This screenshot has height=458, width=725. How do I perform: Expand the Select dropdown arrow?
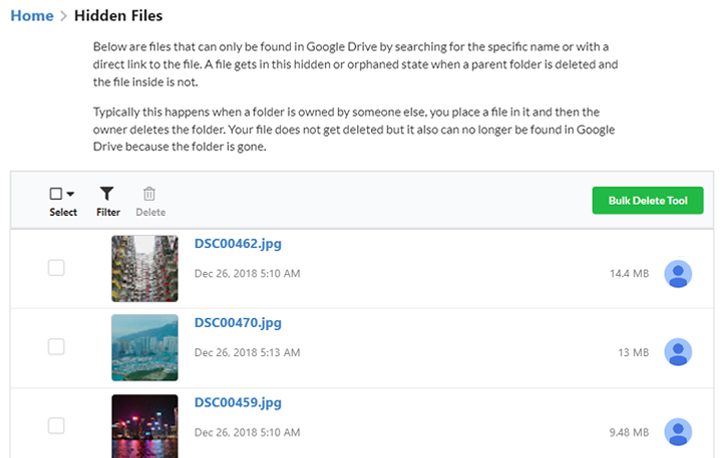coord(70,194)
